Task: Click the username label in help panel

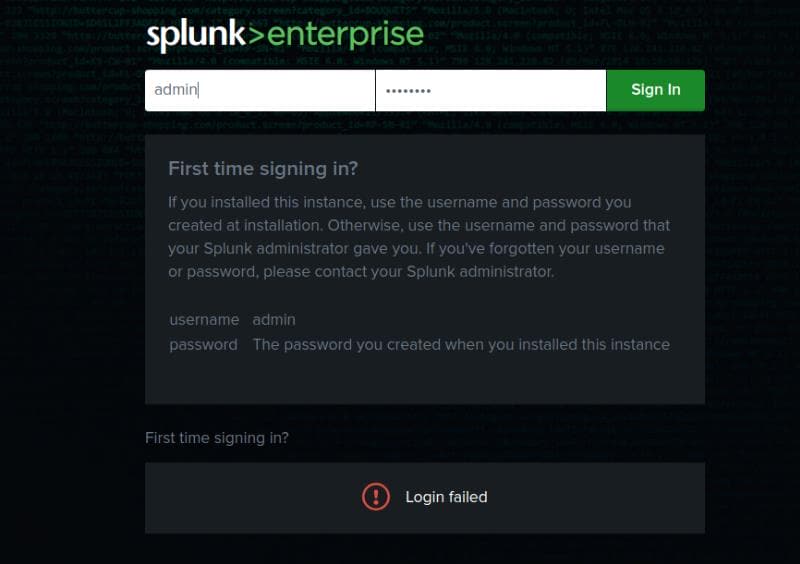Action: click(204, 320)
